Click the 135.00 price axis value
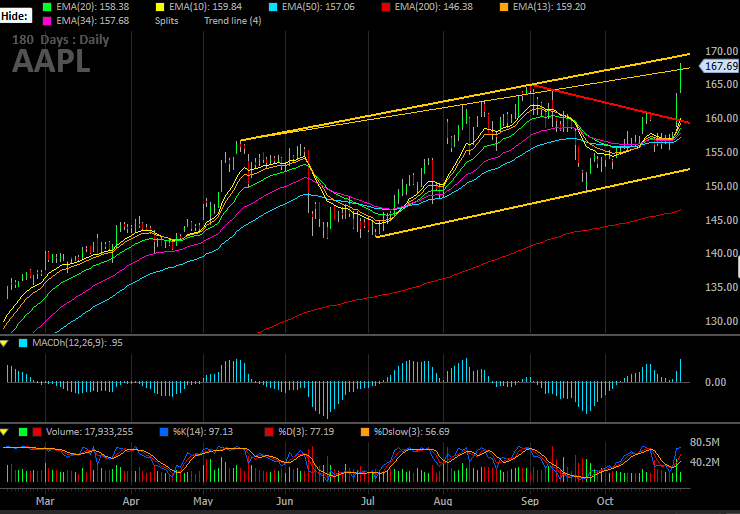740x514 pixels. 722,287
